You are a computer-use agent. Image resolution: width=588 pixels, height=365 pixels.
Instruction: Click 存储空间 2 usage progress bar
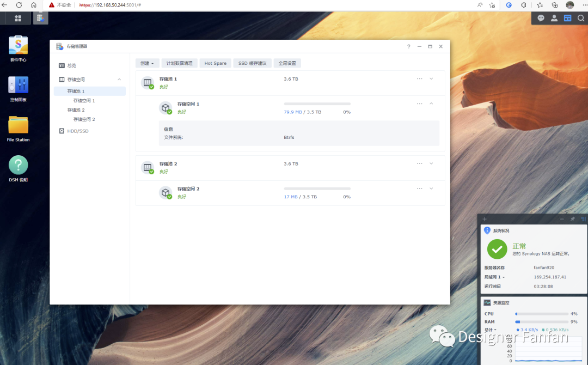click(x=317, y=188)
